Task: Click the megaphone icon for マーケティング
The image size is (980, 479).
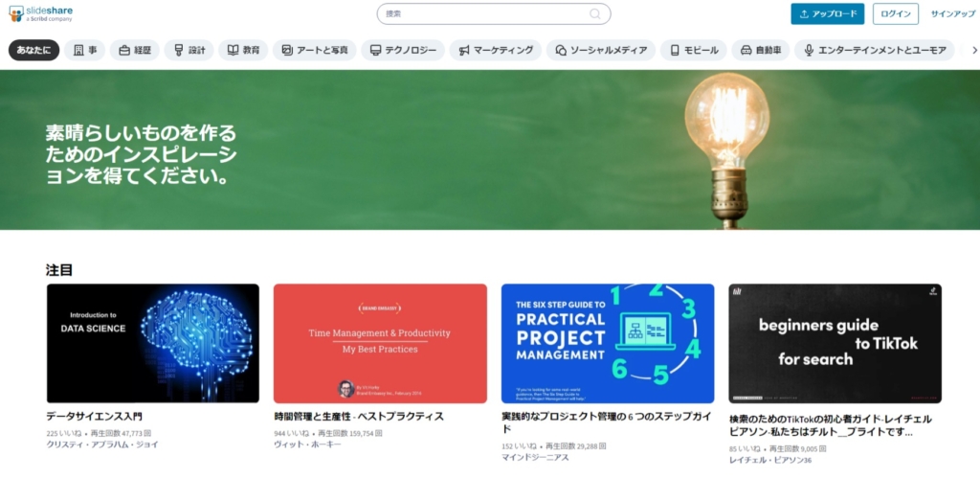Action: click(464, 50)
